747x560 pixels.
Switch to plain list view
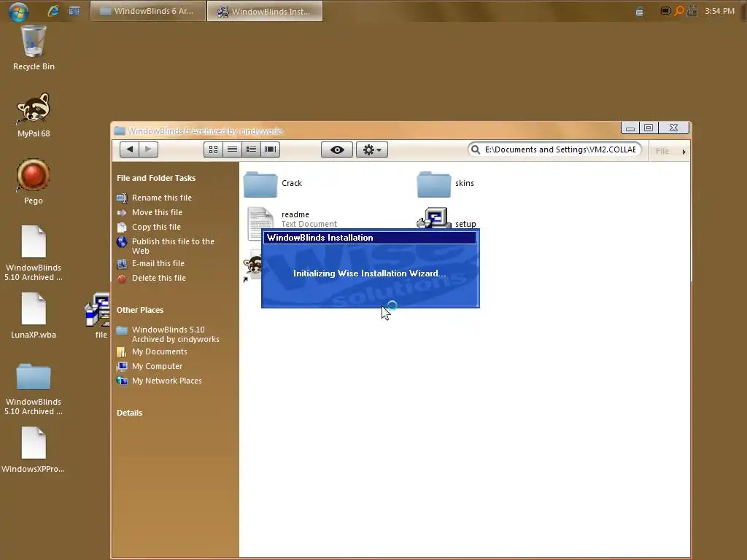click(x=232, y=149)
